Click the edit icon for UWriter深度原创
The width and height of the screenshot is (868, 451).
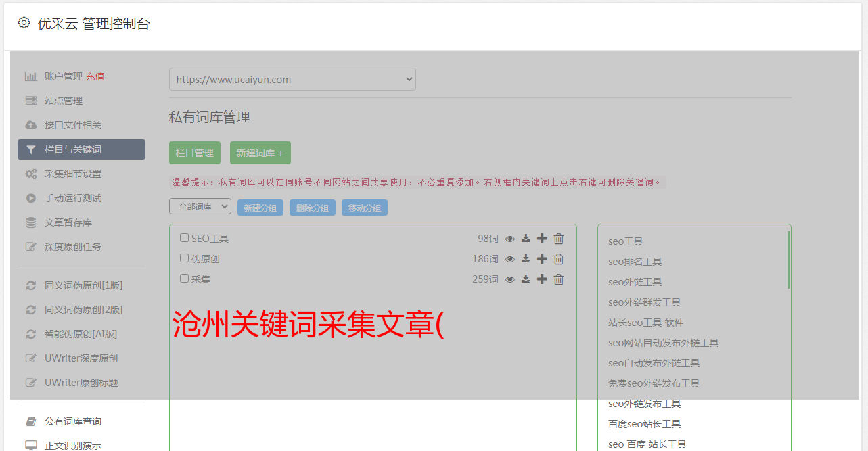pyautogui.click(x=30, y=358)
